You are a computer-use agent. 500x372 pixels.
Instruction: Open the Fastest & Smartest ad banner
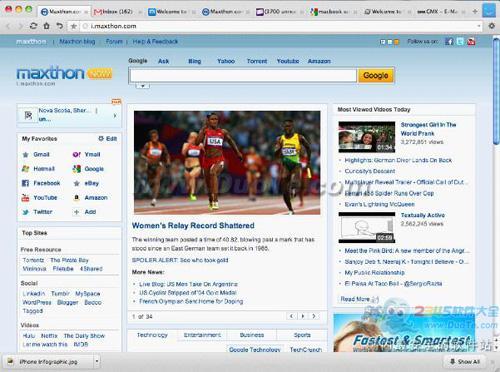404,333
